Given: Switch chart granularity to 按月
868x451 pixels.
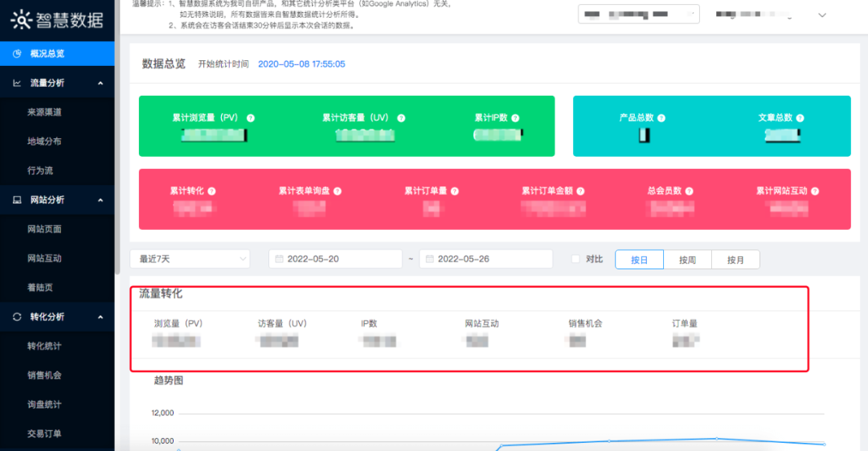Looking at the screenshot, I should click(735, 260).
